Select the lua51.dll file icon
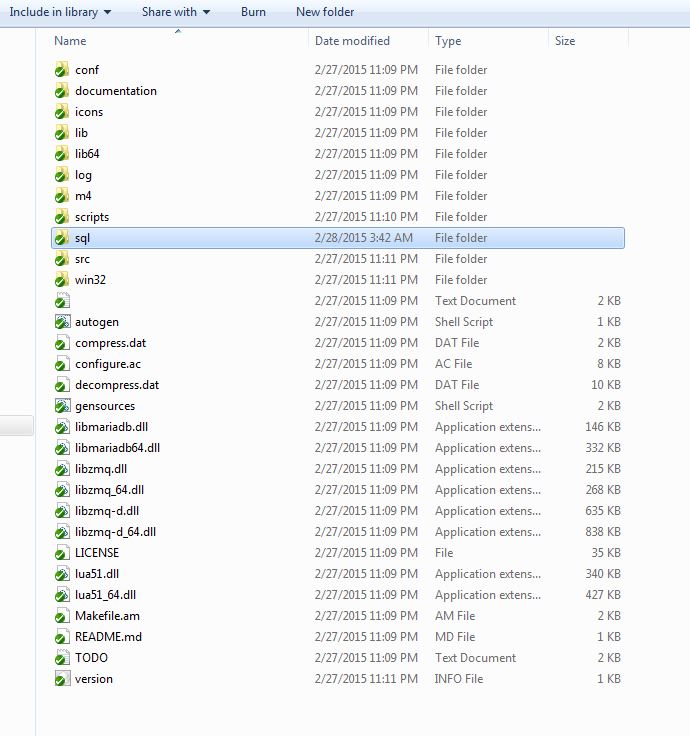The height and width of the screenshot is (736, 690). [61, 574]
